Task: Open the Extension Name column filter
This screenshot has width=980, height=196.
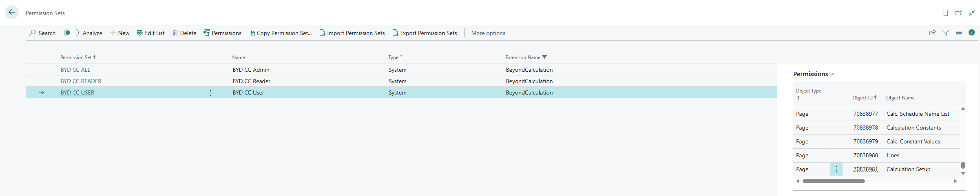Action: pyautogui.click(x=544, y=57)
